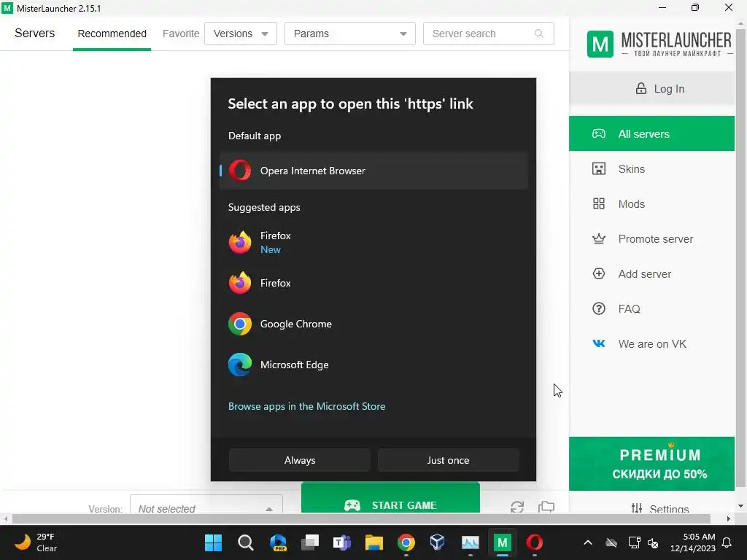Open Promote server in the sidebar
The image size is (747, 560).
[x=651, y=239]
